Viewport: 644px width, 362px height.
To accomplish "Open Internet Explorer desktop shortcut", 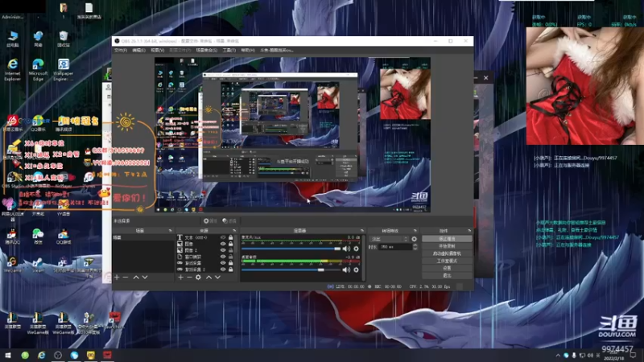I will 13,69.
